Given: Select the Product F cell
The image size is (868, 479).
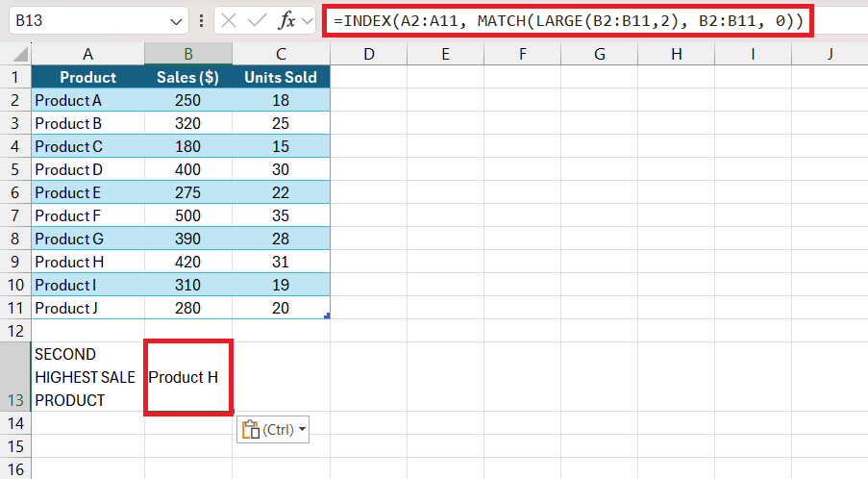Looking at the screenshot, I should [x=88, y=215].
